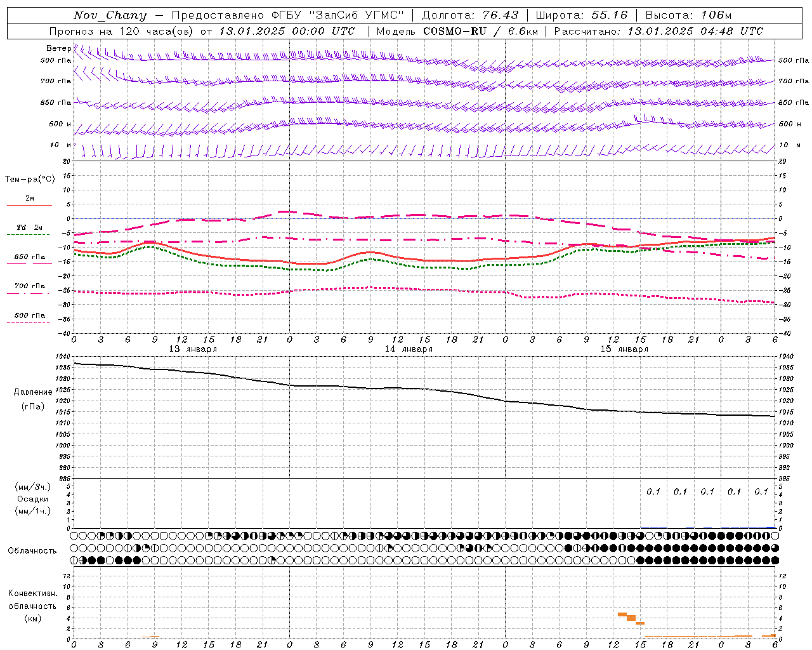Click the '14 января' date label
812x650 pixels.
(x=409, y=349)
